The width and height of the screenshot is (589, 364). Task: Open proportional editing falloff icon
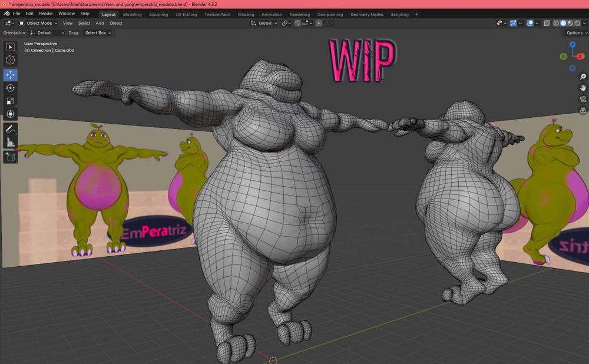point(327,24)
